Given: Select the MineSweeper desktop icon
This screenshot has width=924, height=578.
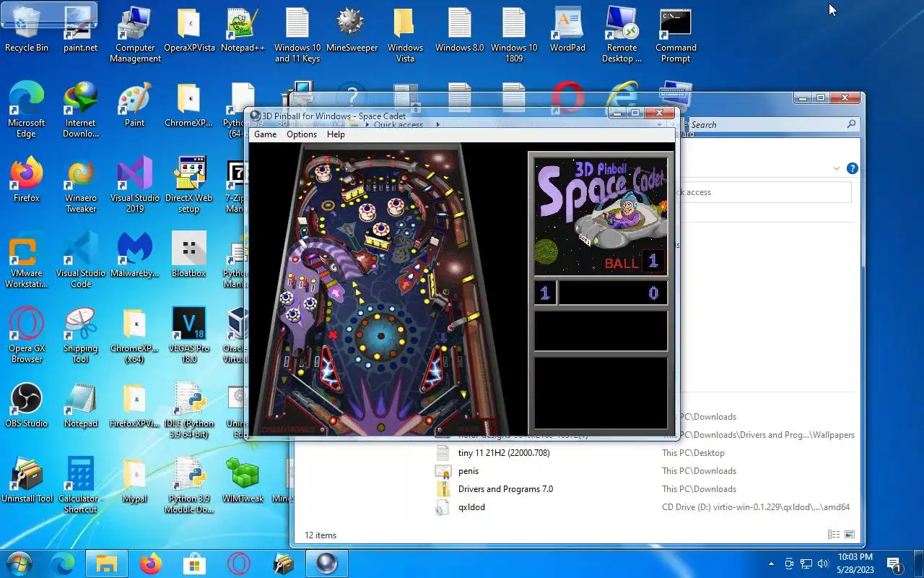Looking at the screenshot, I should (352, 30).
